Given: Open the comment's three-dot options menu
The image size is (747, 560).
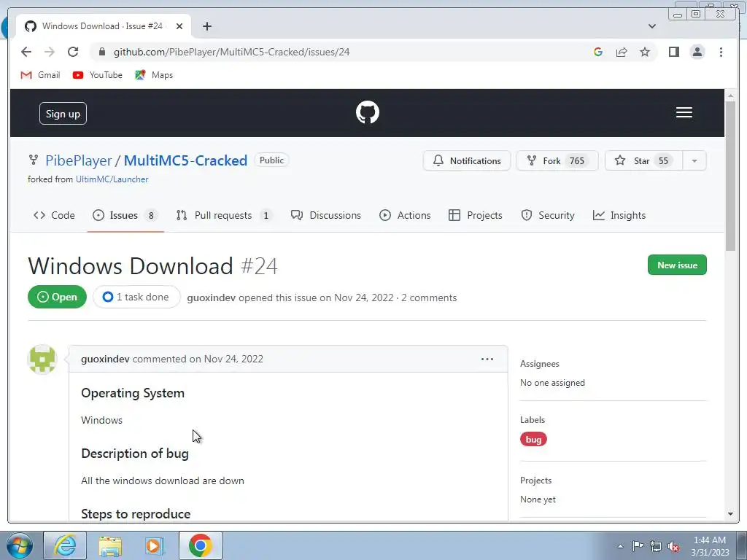Looking at the screenshot, I should pos(487,359).
